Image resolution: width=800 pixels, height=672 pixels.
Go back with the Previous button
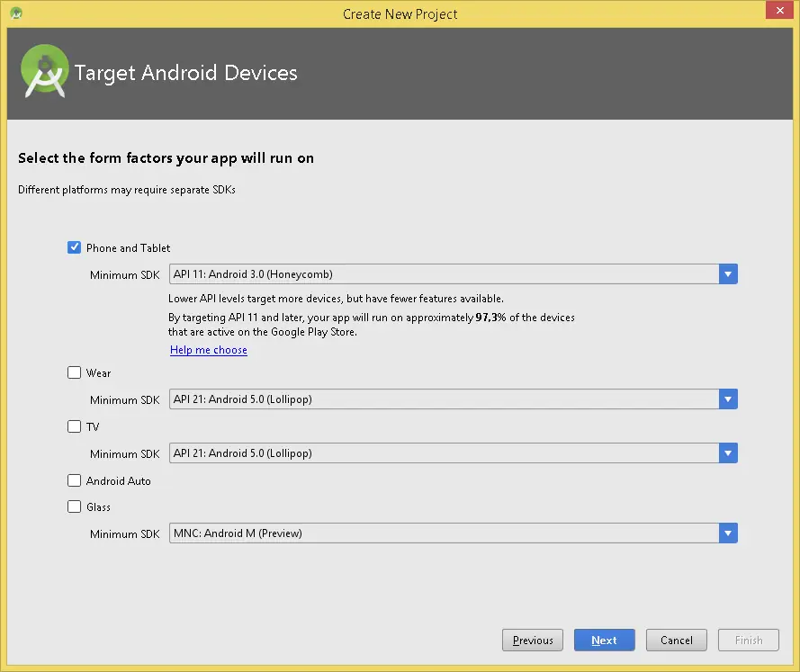(533, 640)
